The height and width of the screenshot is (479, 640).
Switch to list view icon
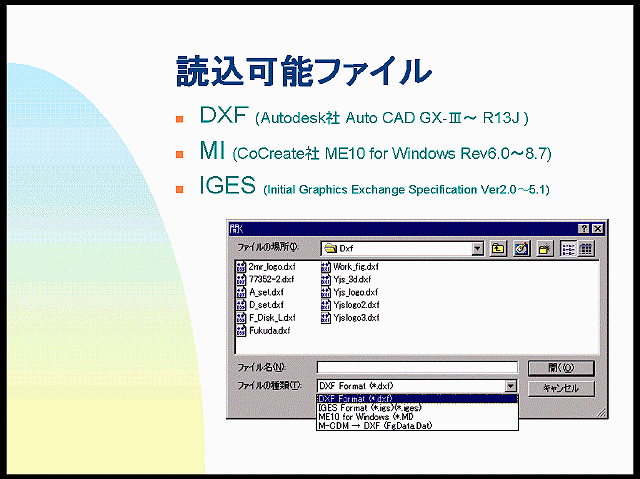[569, 248]
